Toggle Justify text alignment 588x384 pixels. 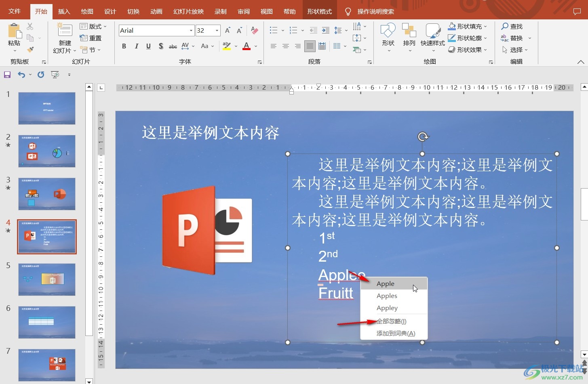[310, 46]
